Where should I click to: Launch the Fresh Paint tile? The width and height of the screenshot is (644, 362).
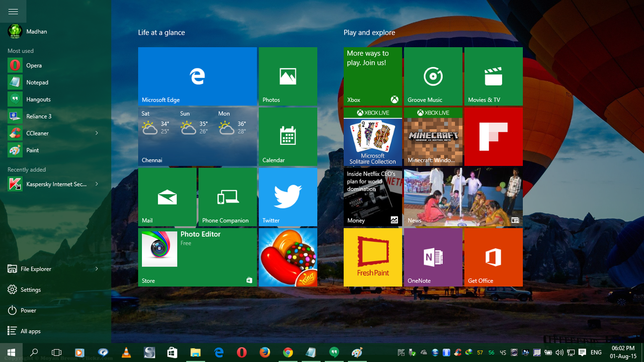(373, 257)
